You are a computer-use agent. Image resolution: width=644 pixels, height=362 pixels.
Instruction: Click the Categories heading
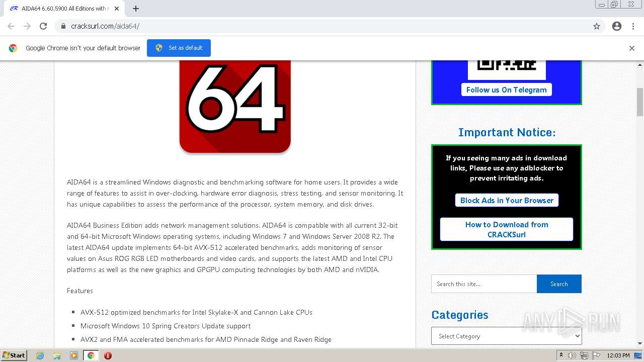pos(460,315)
